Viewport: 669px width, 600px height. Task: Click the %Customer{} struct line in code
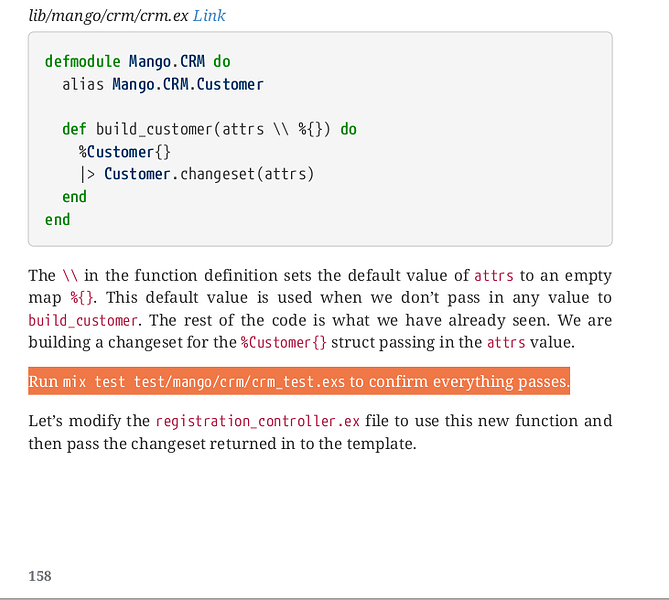(125, 152)
